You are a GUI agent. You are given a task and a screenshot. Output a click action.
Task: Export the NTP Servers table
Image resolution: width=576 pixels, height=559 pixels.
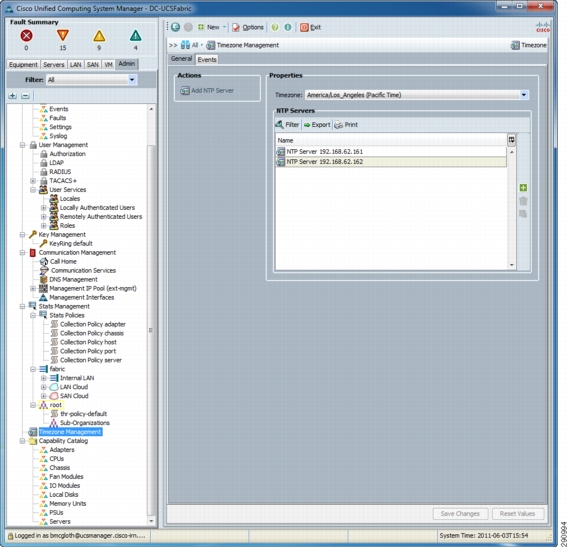(317, 125)
